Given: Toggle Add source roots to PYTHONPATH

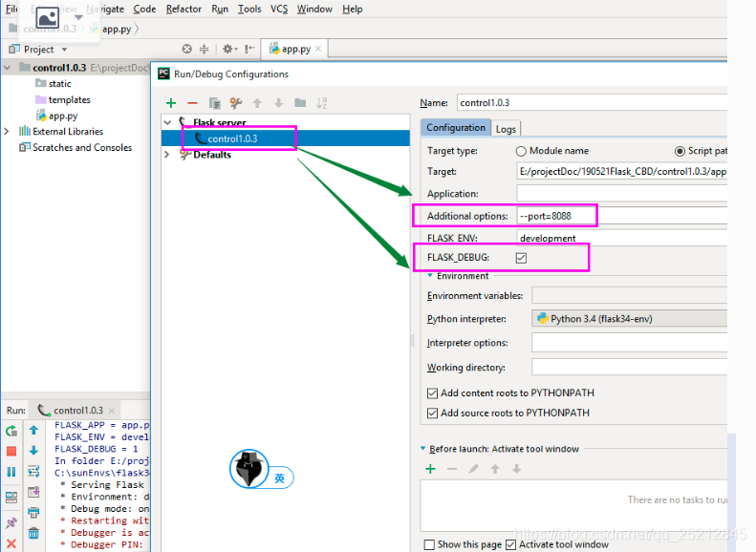Looking at the screenshot, I should click(433, 414).
